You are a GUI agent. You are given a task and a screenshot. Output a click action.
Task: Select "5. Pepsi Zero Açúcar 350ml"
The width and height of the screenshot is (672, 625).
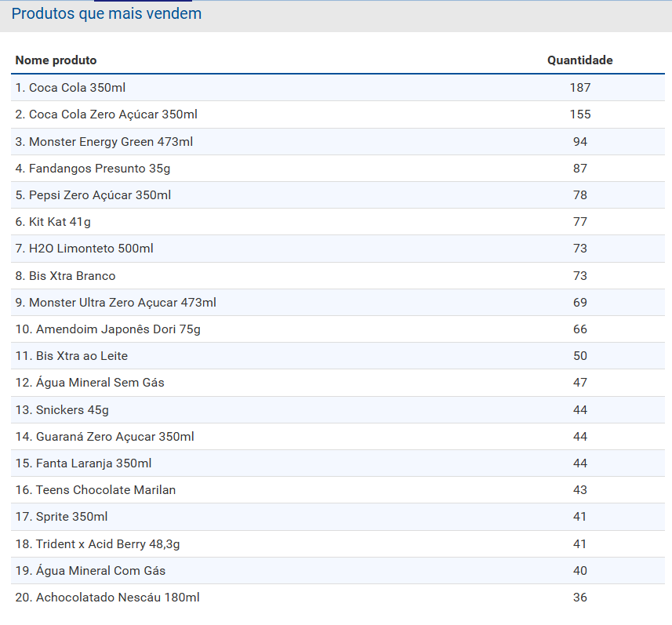(x=93, y=195)
